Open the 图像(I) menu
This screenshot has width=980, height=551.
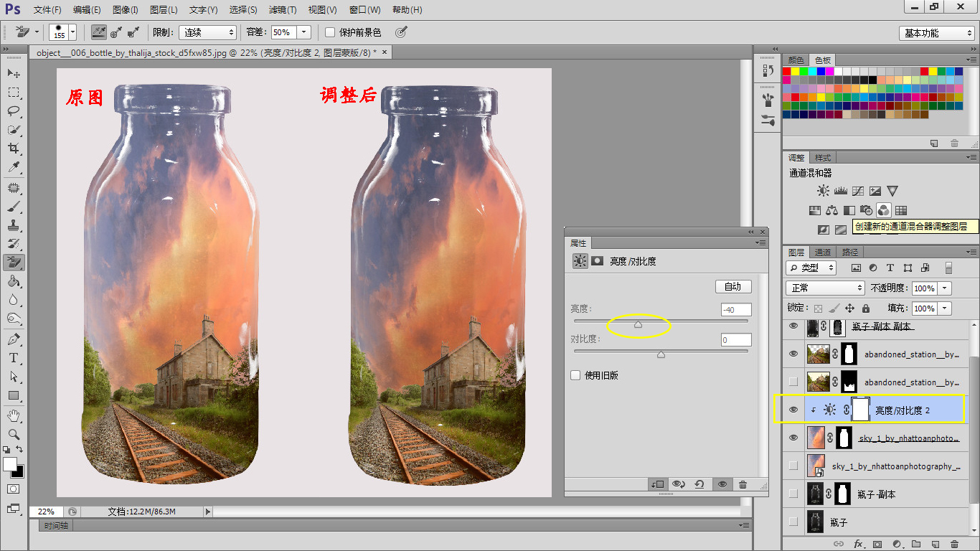point(125,10)
